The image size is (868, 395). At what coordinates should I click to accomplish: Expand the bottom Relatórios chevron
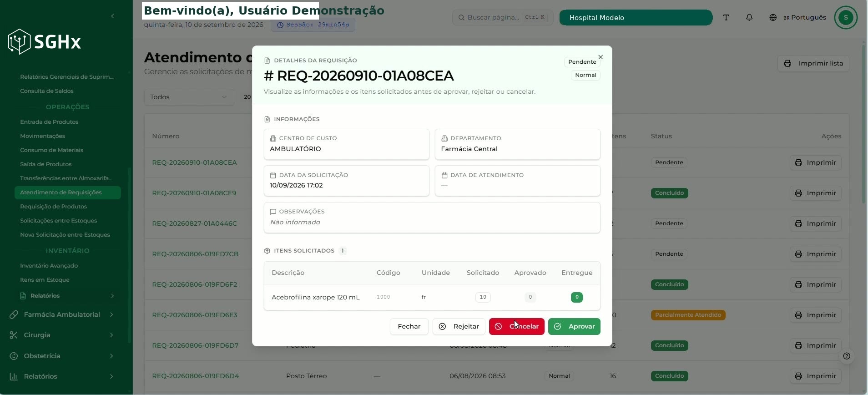point(111,376)
